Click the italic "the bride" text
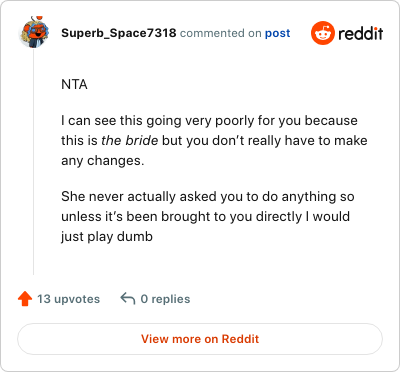The image size is (400, 372). [x=130, y=140]
